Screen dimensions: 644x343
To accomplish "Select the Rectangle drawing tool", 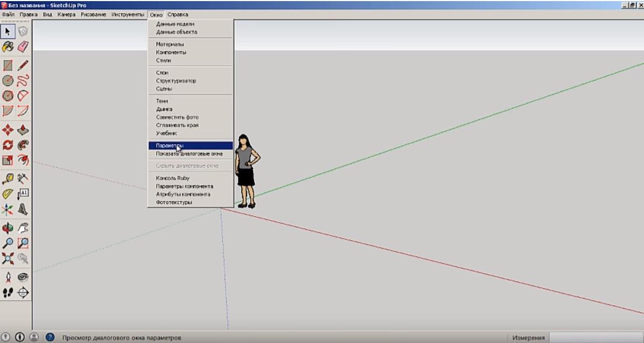I will [8, 65].
